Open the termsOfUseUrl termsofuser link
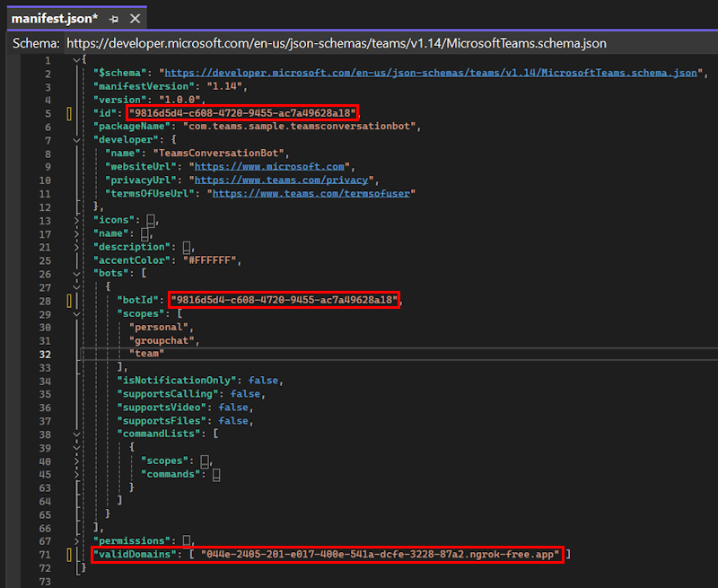The image size is (718, 588). [x=311, y=193]
